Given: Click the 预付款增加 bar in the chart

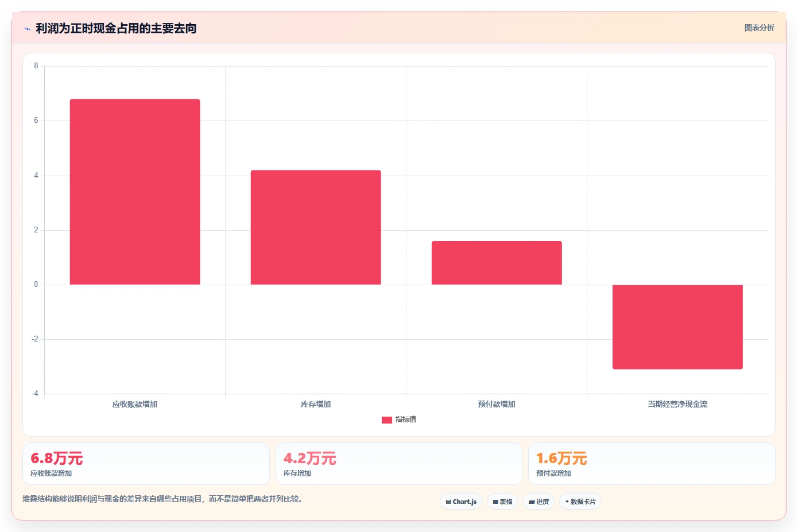Looking at the screenshot, I should (x=497, y=263).
